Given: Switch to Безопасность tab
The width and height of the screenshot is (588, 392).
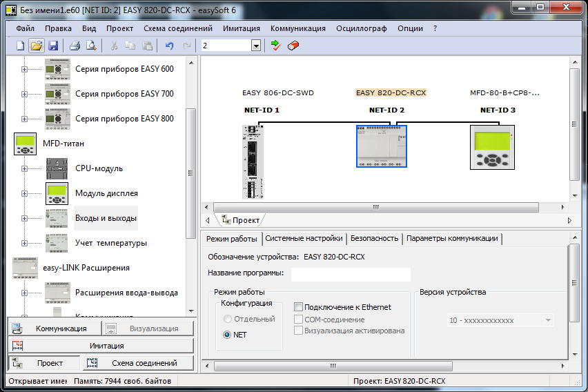Looking at the screenshot, I should [374, 239].
